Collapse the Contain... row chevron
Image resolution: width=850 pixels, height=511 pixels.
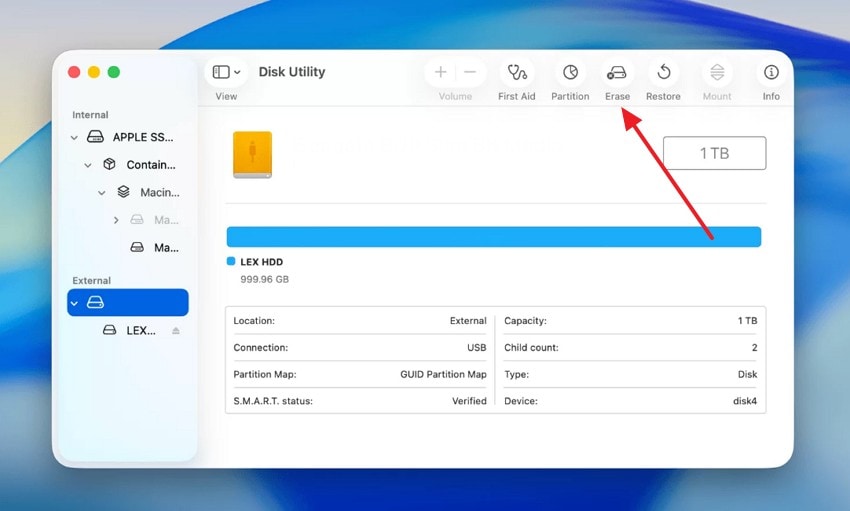pos(88,165)
